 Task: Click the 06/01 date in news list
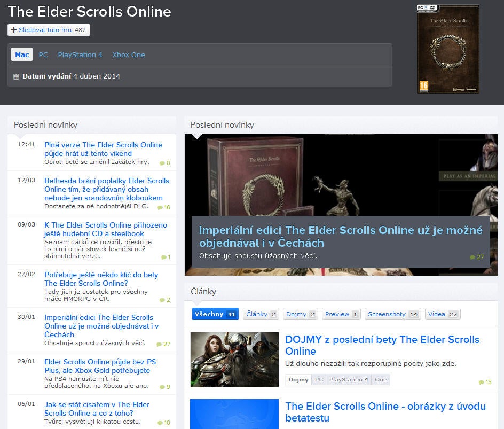point(26,404)
